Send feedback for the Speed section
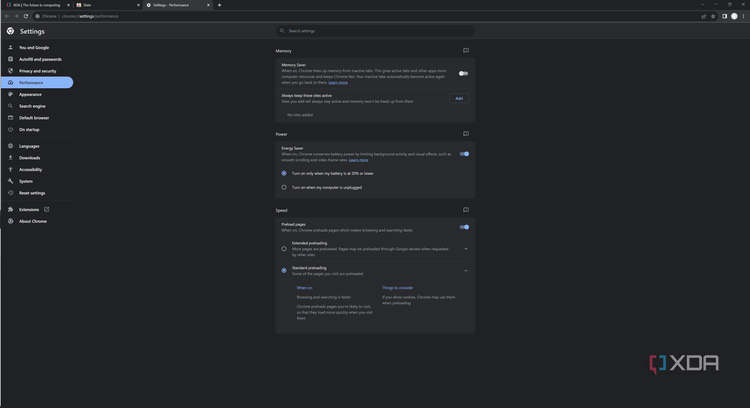Viewport: 750px width, 408px height. tap(466, 210)
